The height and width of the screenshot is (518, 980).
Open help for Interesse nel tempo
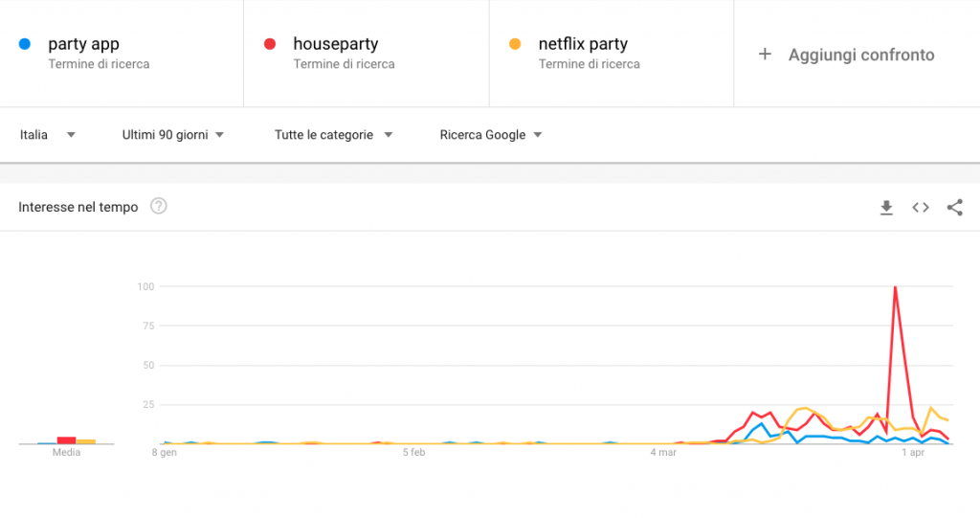tap(159, 206)
